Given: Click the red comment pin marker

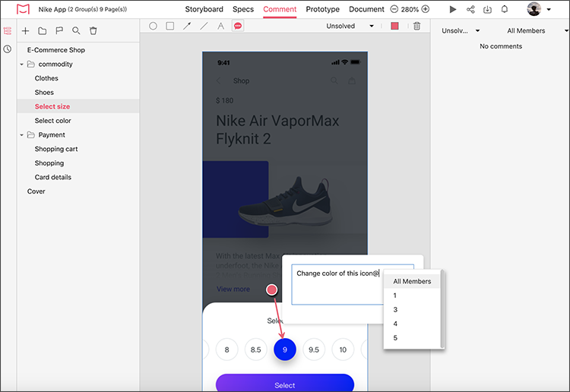Looking at the screenshot, I should click(x=271, y=289).
